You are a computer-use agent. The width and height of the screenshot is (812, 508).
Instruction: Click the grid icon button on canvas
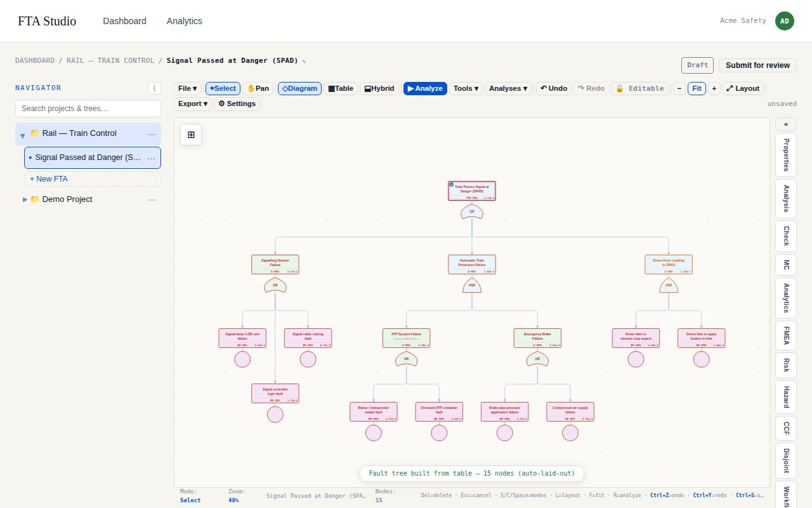pos(191,135)
